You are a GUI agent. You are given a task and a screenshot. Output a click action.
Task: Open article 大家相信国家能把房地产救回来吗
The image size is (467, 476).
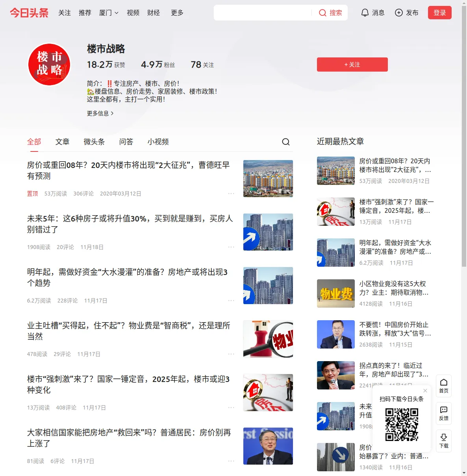[129, 438]
